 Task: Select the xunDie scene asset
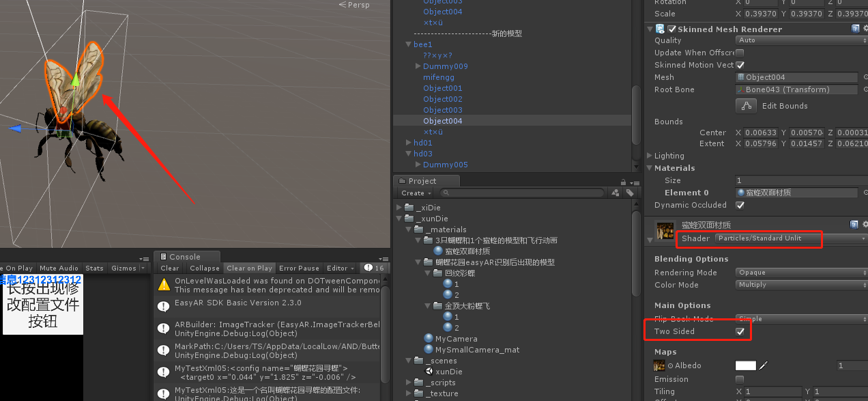449,372
